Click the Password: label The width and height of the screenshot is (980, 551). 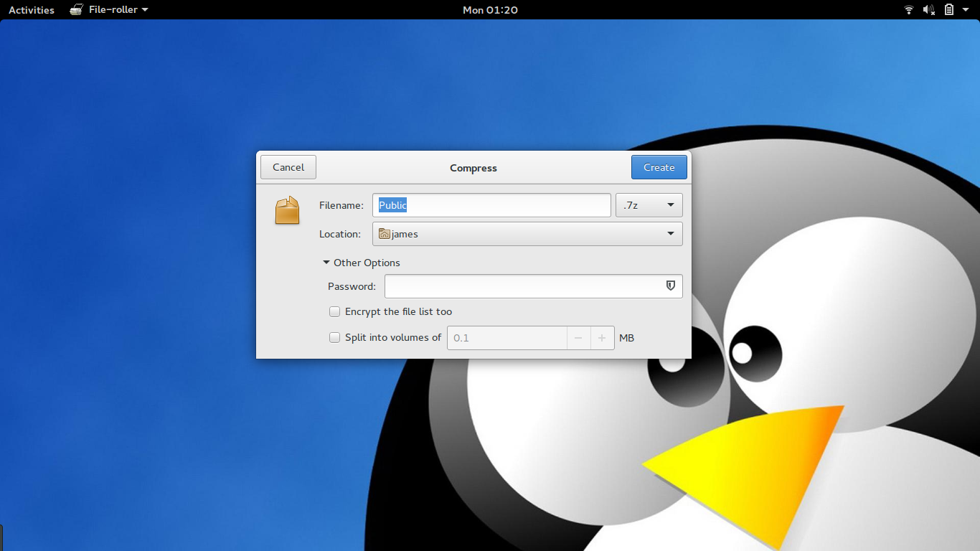(352, 286)
